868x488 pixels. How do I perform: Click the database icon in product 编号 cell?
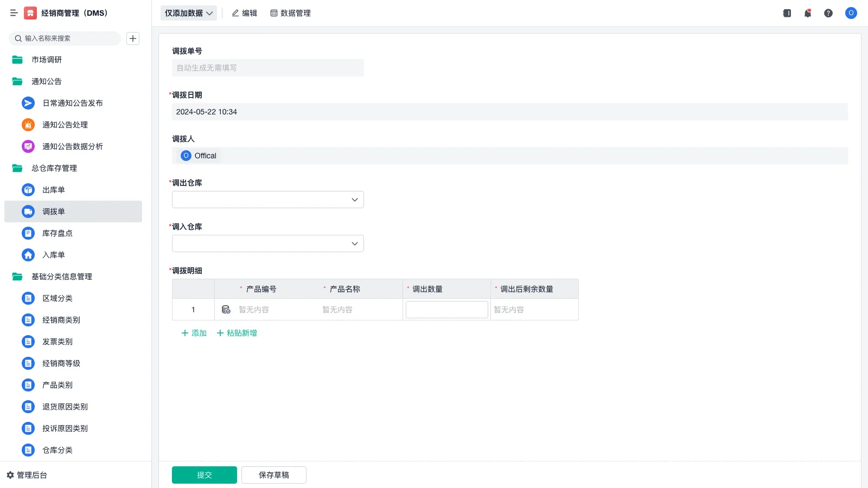tap(226, 309)
